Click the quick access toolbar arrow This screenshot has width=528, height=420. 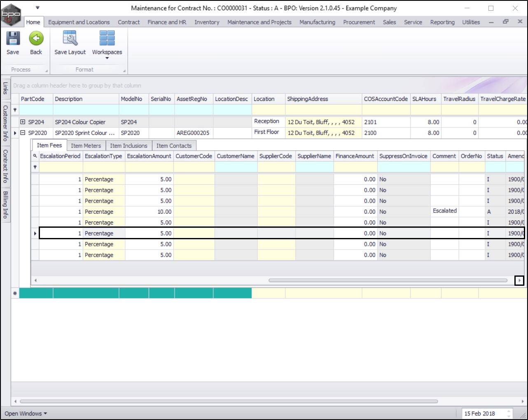click(37, 8)
